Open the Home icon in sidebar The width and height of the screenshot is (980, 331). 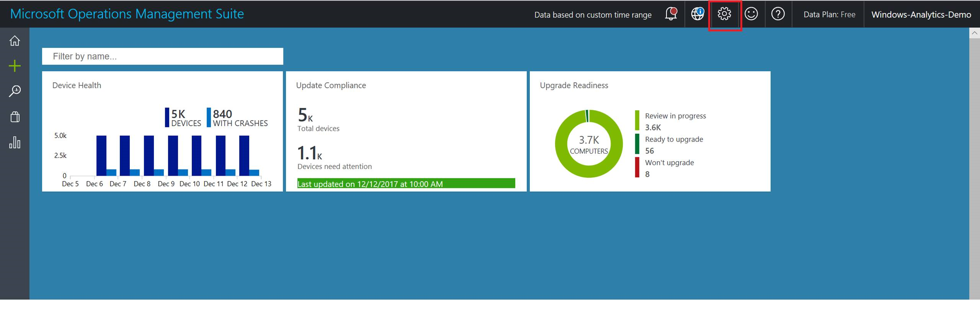[x=15, y=41]
